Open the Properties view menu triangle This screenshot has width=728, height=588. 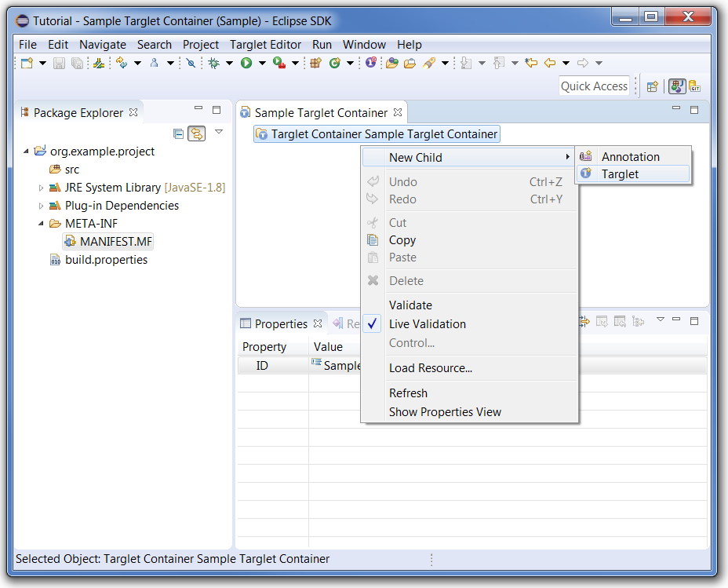(661, 320)
